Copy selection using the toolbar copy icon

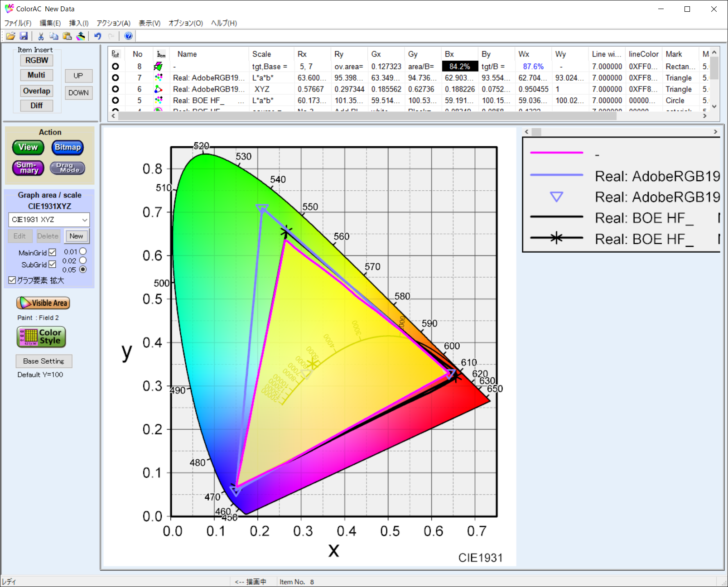[54, 36]
